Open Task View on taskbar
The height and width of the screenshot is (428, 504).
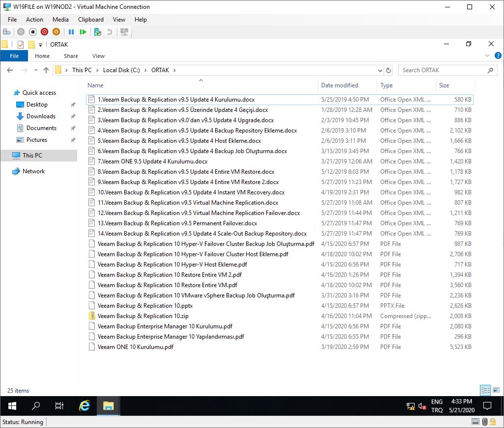click(59, 406)
